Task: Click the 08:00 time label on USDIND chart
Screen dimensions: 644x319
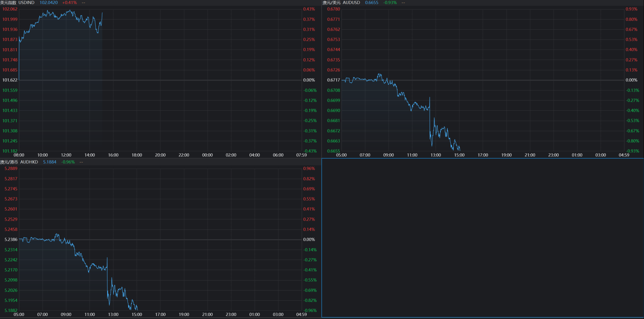Action: [x=19, y=155]
